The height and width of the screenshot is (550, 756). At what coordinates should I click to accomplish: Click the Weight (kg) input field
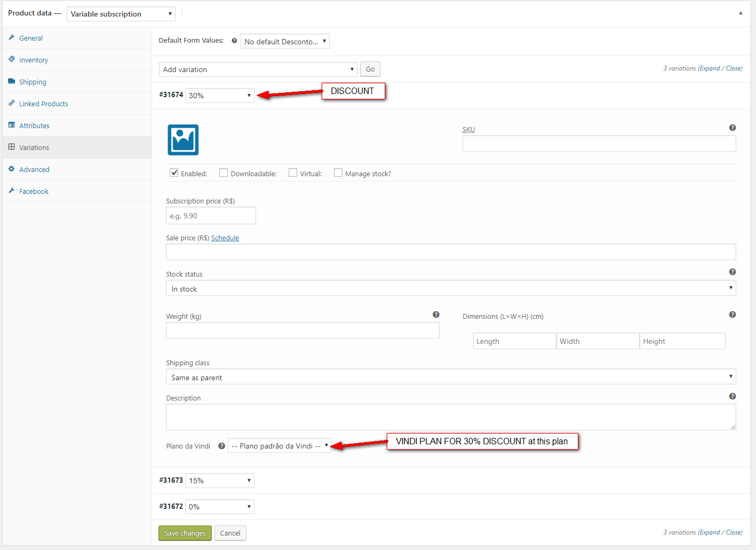tap(303, 330)
